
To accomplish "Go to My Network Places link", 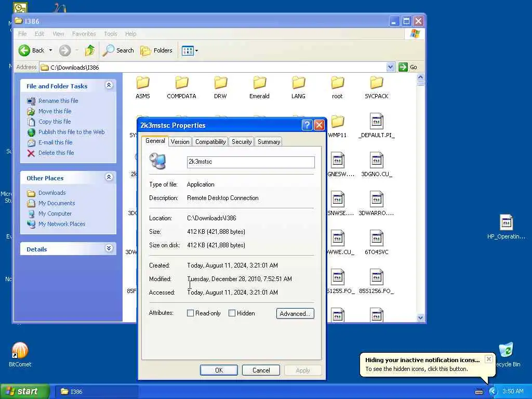I will click(62, 224).
